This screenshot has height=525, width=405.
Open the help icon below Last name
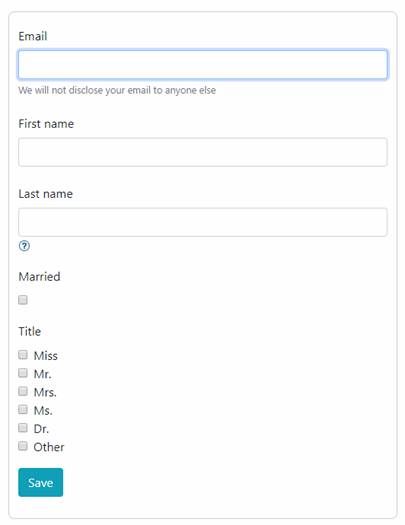click(24, 246)
